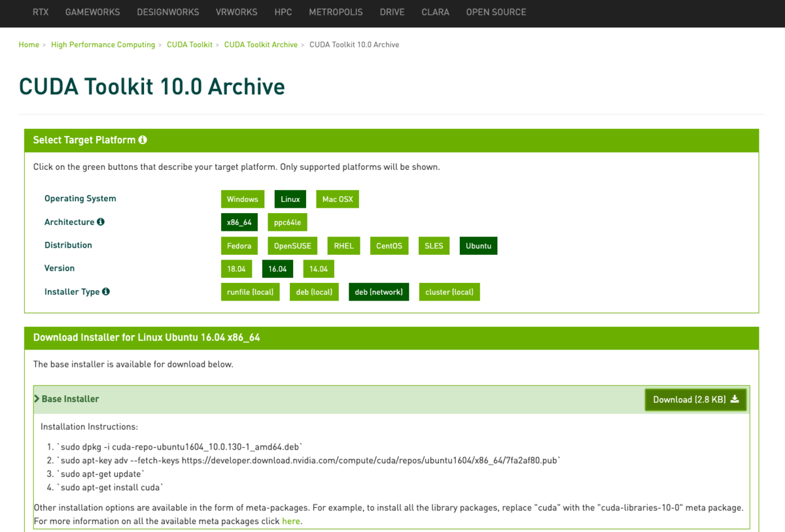Open the DESIGNWORKS menu item

(168, 12)
